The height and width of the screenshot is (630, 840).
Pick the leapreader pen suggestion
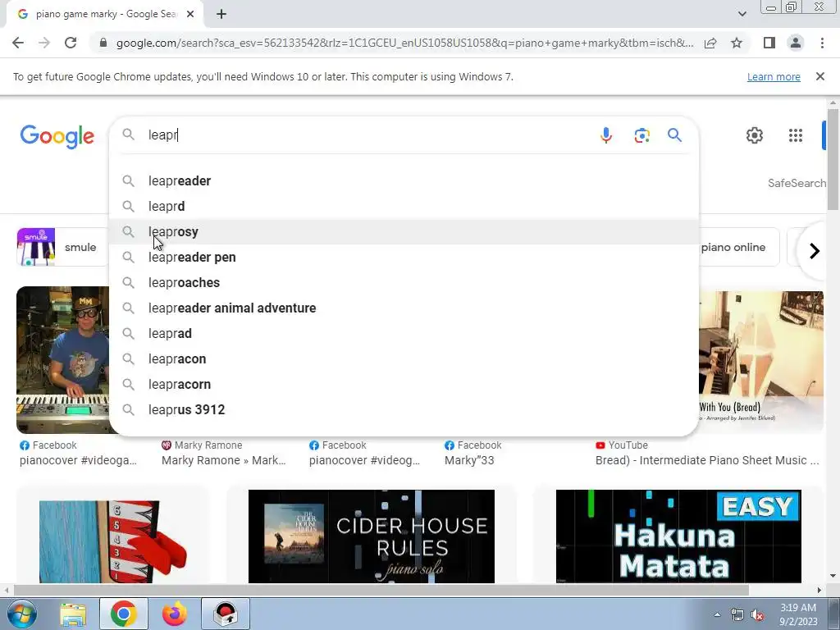point(404,257)
